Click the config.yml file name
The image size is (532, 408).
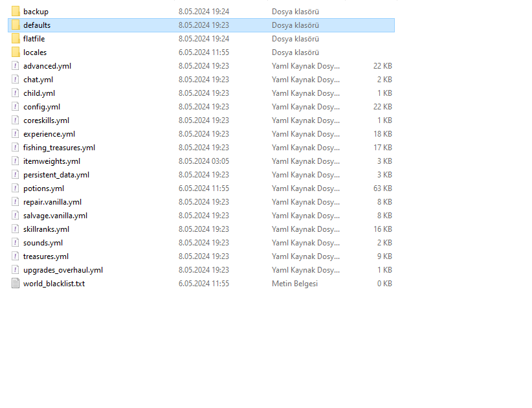[41, 107]
